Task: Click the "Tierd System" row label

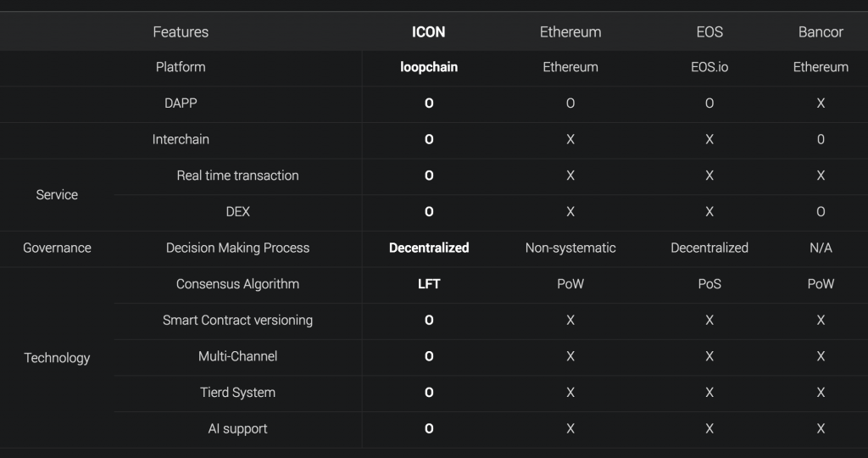Action: coord(237,393)
